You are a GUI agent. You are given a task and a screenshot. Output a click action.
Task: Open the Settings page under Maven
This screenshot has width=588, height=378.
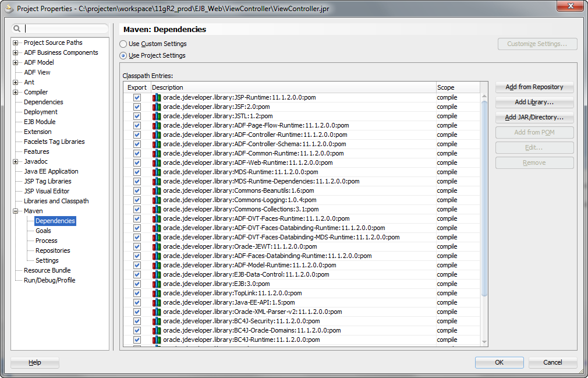[47, 260]
